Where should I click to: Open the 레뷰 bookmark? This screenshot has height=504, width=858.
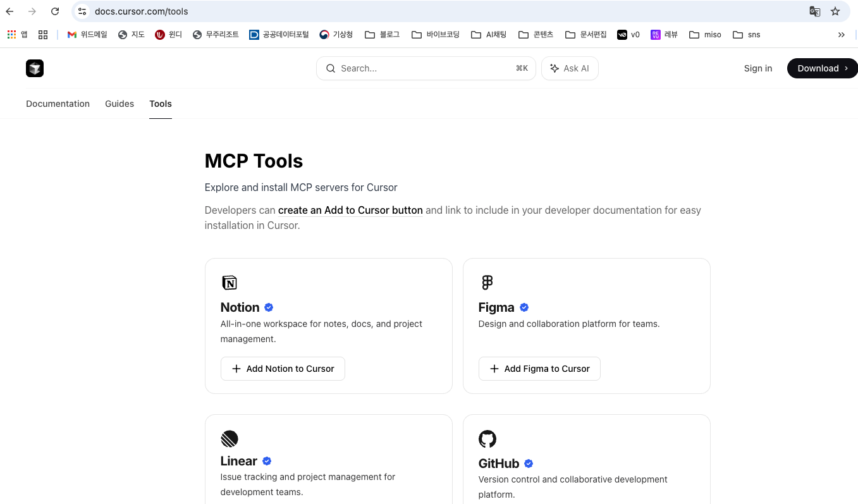(x=664, y=35)
